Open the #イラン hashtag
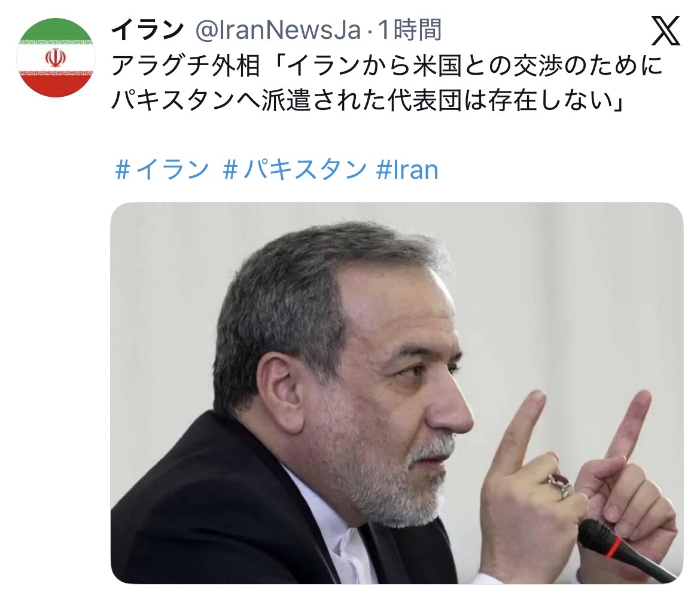This screenshot has height=596, width=700. pos(162,170)
